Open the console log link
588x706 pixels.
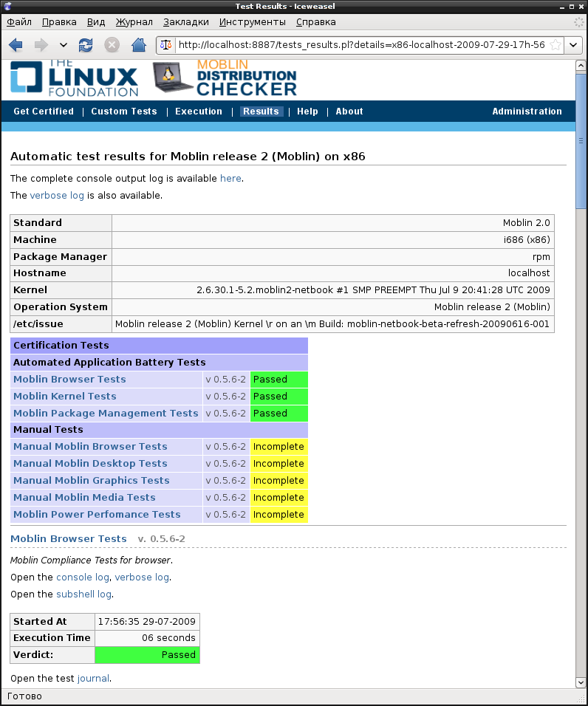83,578
